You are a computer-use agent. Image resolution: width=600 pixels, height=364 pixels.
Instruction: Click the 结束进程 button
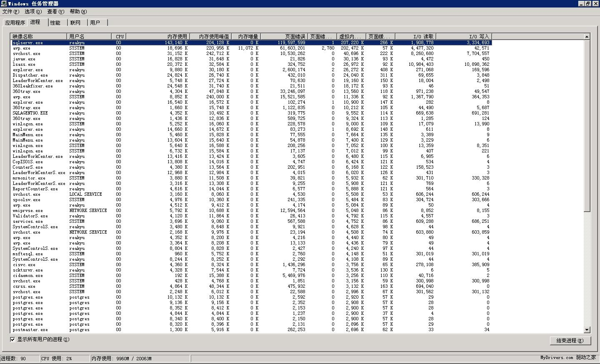[x=570, y=341]
